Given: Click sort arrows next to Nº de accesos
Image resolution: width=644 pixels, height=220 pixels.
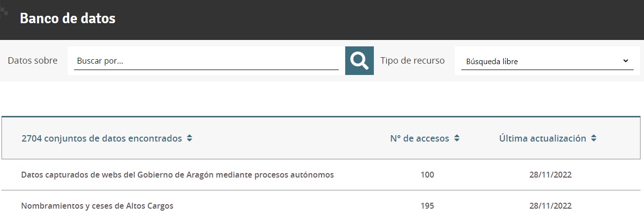Looking at the screenshot, I should [457, 139].
